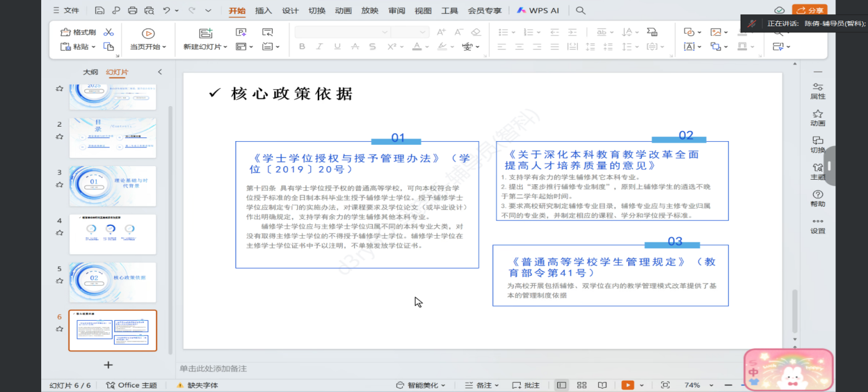
Task: Expand the Paste (粘贴) dropdown arrow
Action: pos(94,47)
